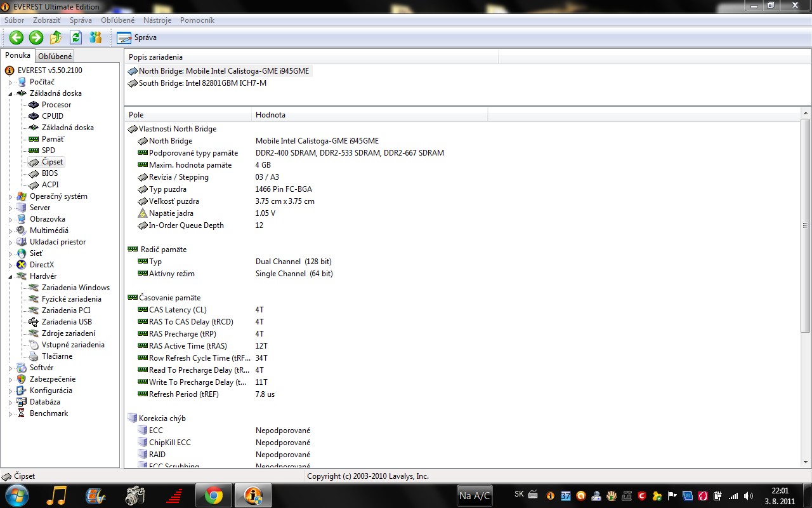This screenshot has height=508, width=812.
Task: Open the Obľúbené menu
Action: [118, 20]
